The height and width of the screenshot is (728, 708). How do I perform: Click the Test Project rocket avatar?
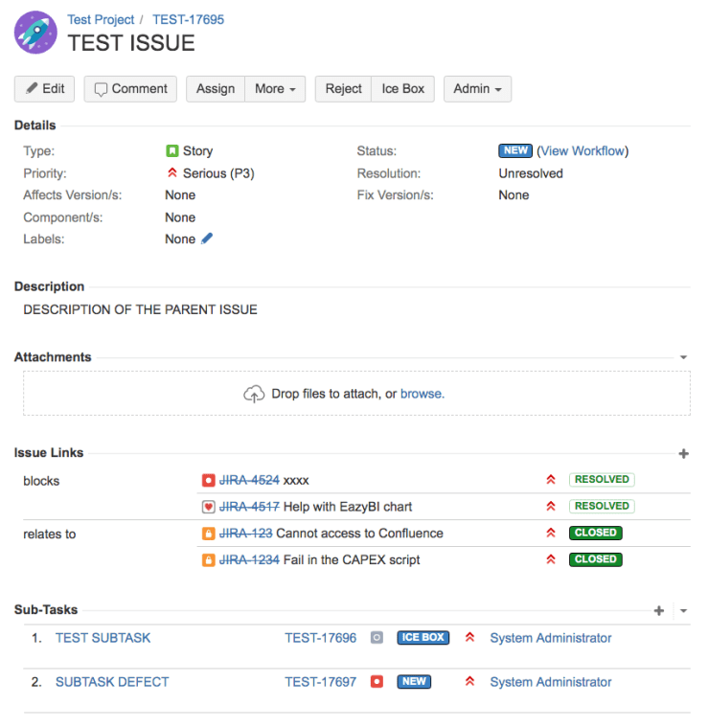click(35, 33)
